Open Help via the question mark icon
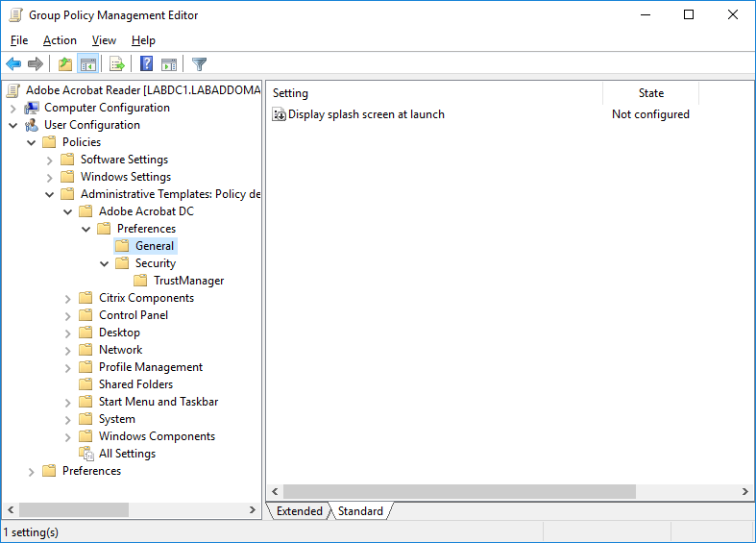The width and height of the screenshot is (756, 543). (146, 64)
